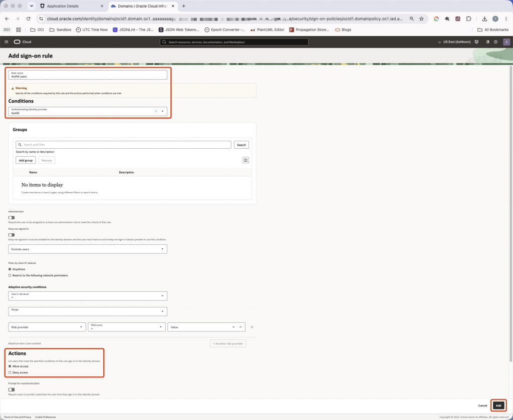Image resolution: width=513 pixels, height=420 pixels.
Task: Select Restrict to the following network perimeters
Action: [10, 275]
